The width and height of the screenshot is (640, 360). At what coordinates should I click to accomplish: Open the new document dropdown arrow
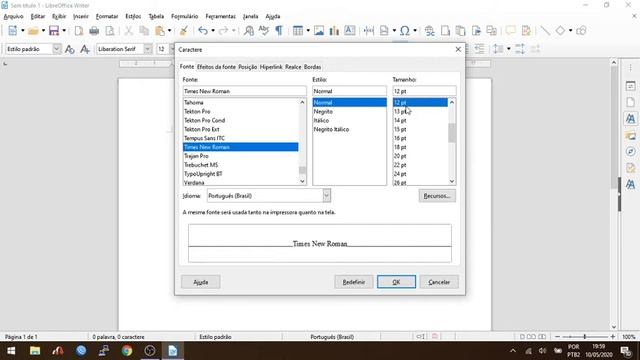[22, 31]
